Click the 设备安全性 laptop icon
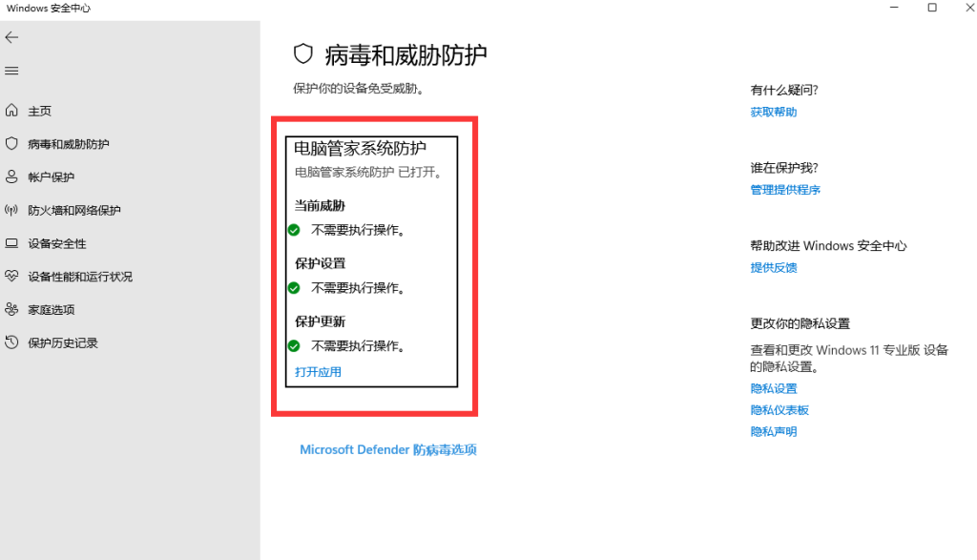Viewport: 977px width, 560px height. tap(11, 243)
